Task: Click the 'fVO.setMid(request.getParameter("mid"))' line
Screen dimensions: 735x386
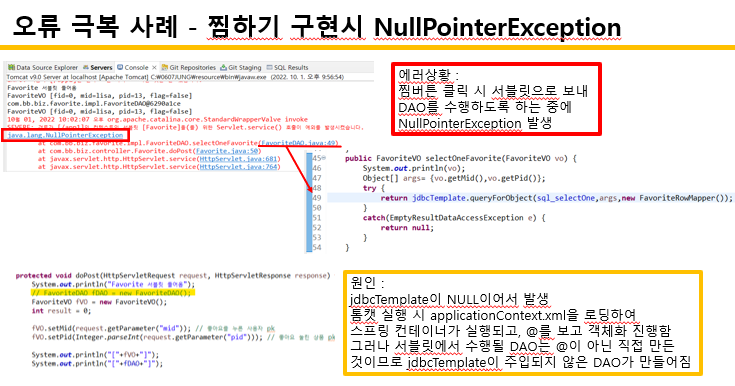Action: tap(153, 328)
